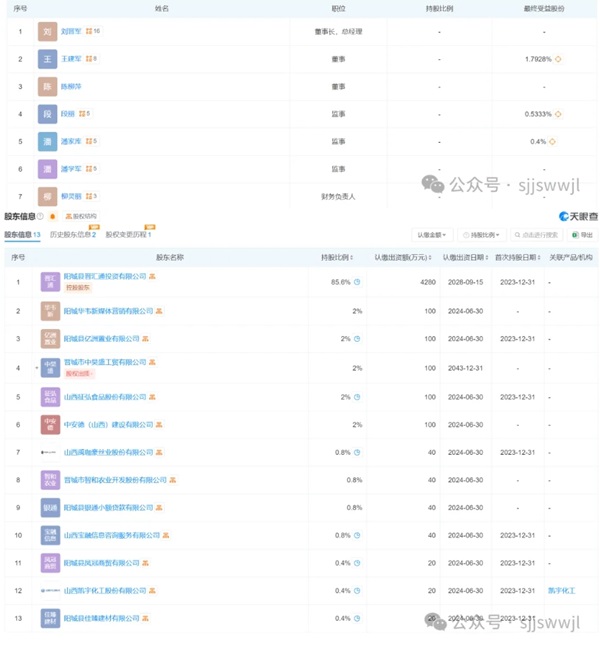
Task: Open the 持股比例 filter dropdown
Action: click(482, 235)
